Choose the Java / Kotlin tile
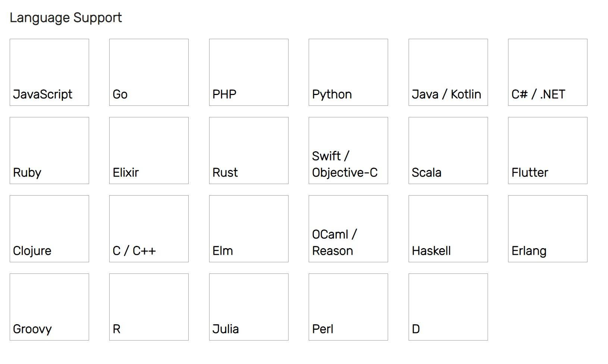 (448, 72)
